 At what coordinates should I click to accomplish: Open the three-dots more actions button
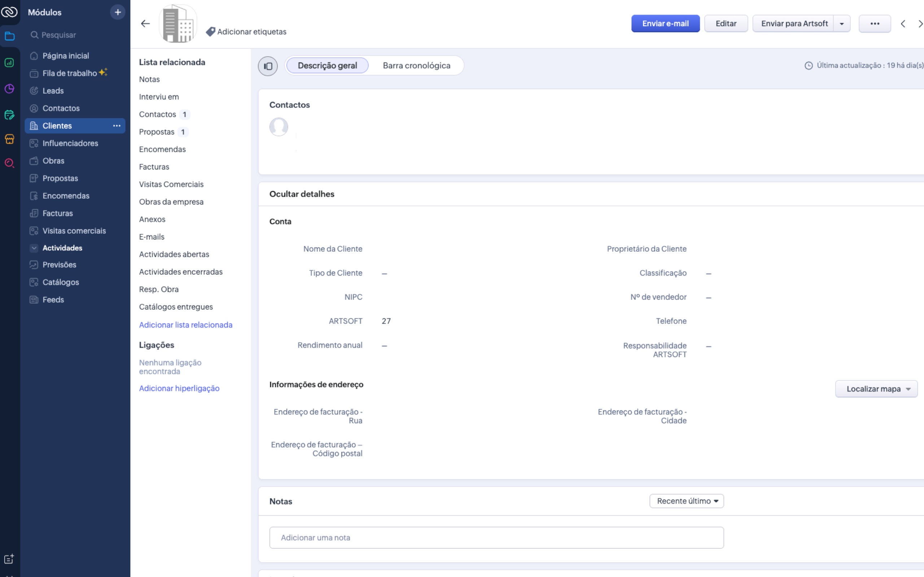(874, 24)
